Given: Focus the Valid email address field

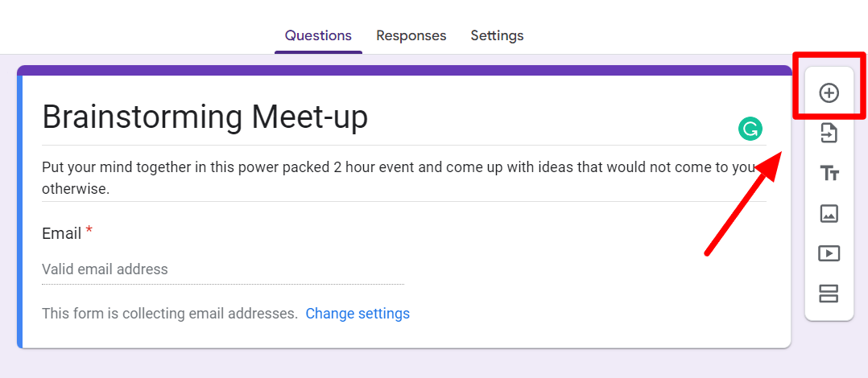Looking at the screenshot, I should (x=222, y=269).
